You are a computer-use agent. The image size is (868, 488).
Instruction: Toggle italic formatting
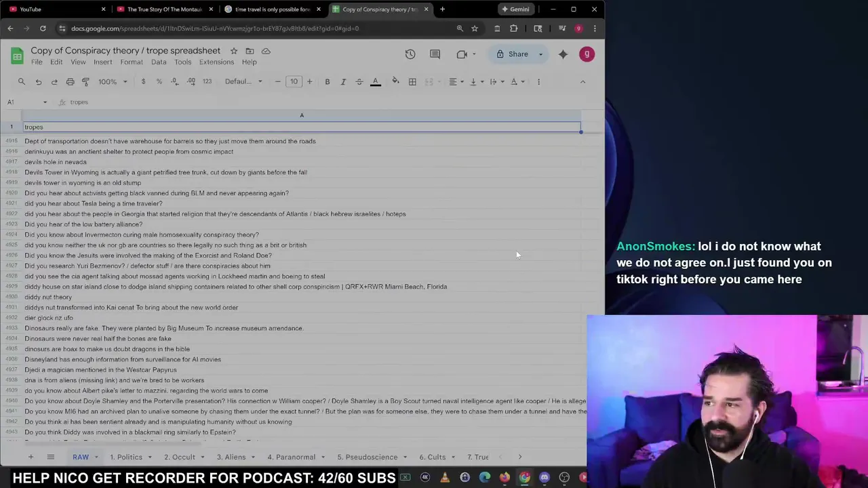click(x=343, y=81)
